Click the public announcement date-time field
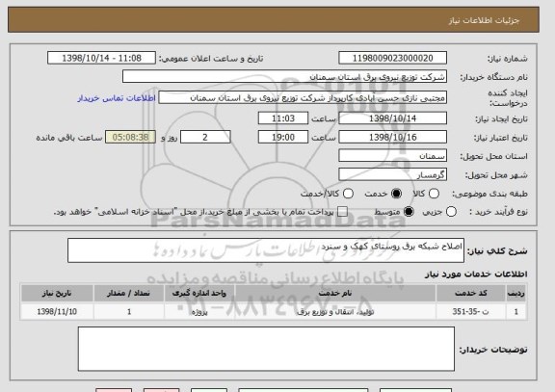 click(101, 58)
